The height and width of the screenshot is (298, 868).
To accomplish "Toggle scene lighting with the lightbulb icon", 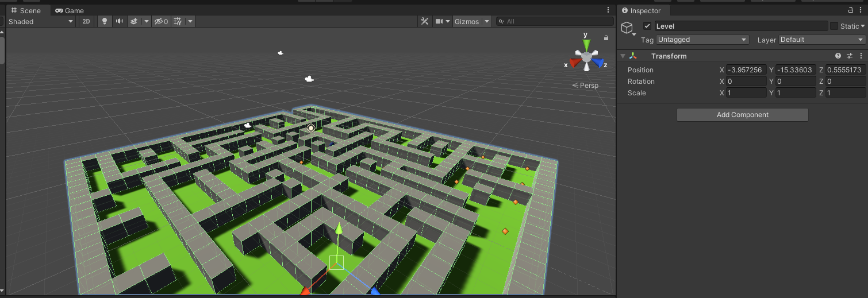I will 104,21.
